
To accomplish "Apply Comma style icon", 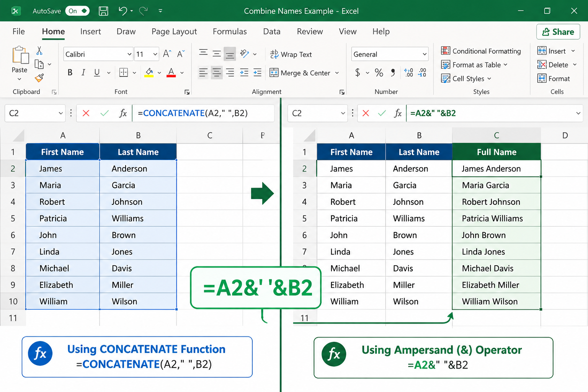I will tap(393, 72).
